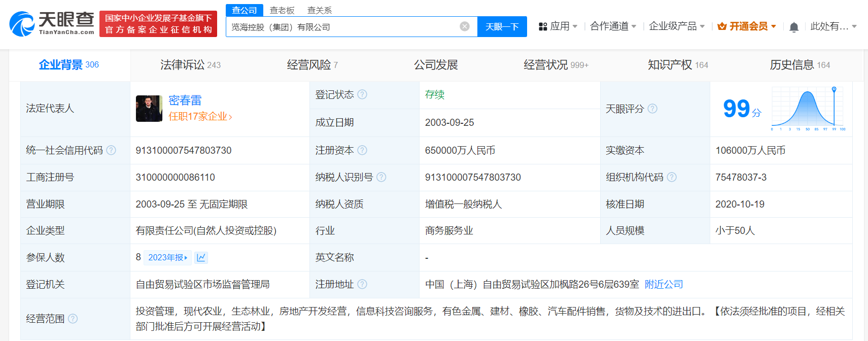Expand the 应用 dropdown menu
The image size is (868, 341).
pyautogui.click(x=558, y=26)
